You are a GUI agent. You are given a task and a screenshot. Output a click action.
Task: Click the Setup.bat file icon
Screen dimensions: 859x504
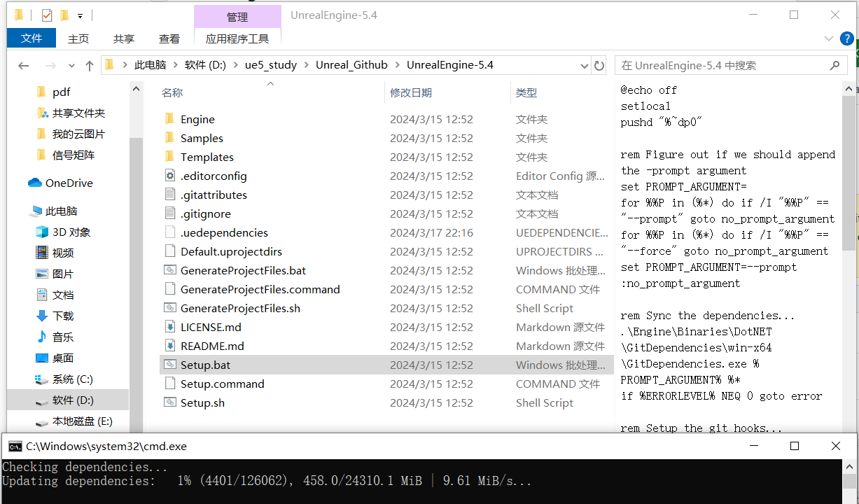[169, 365]
